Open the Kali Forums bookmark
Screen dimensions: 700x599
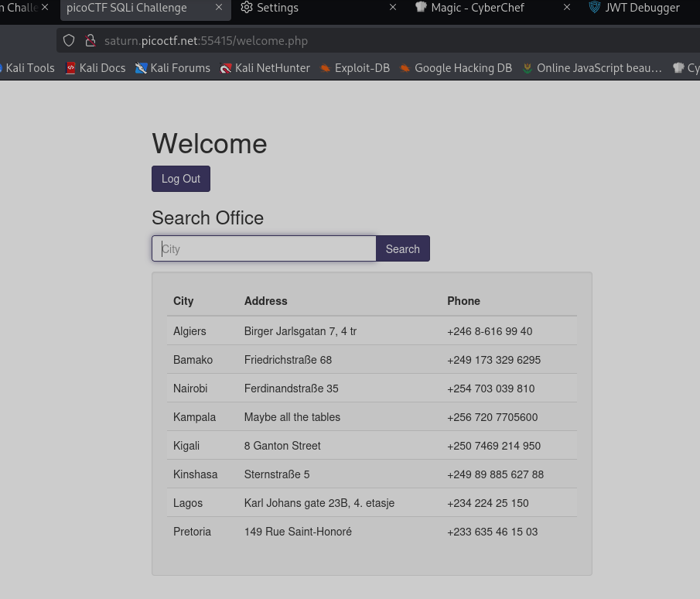click(172, 68)
